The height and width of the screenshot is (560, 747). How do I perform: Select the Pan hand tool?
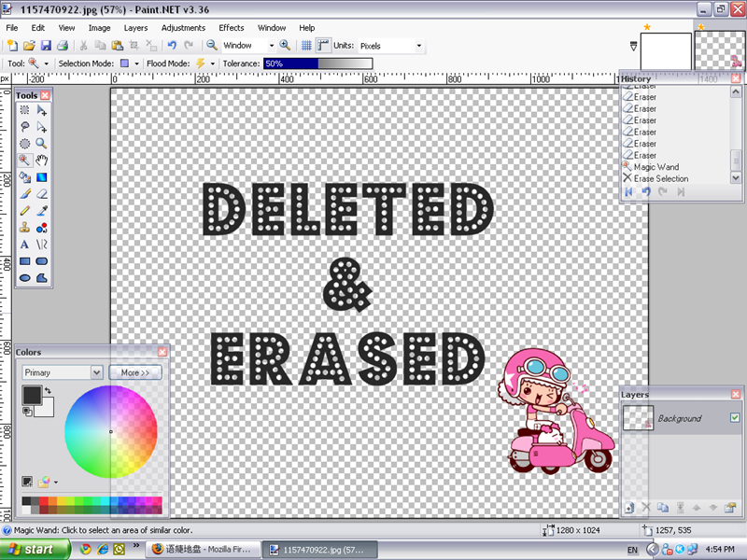click(42, 160)
